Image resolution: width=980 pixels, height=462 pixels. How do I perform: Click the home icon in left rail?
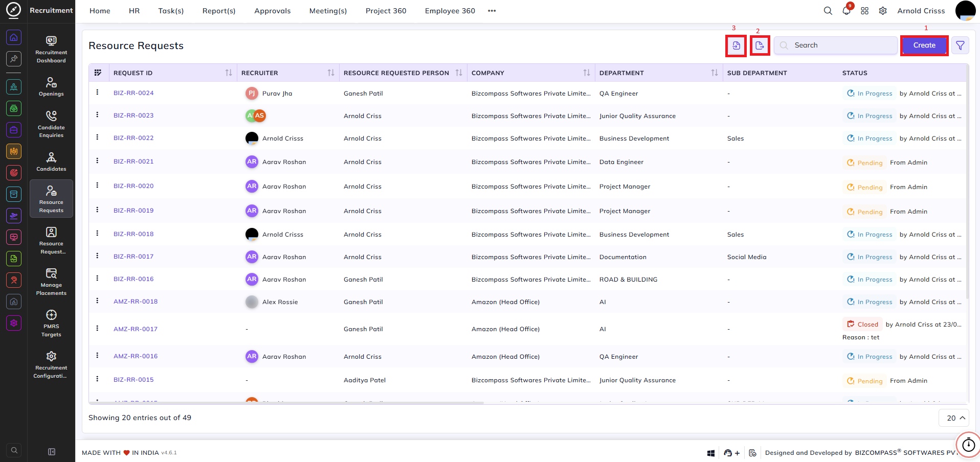tap(14, 37)
